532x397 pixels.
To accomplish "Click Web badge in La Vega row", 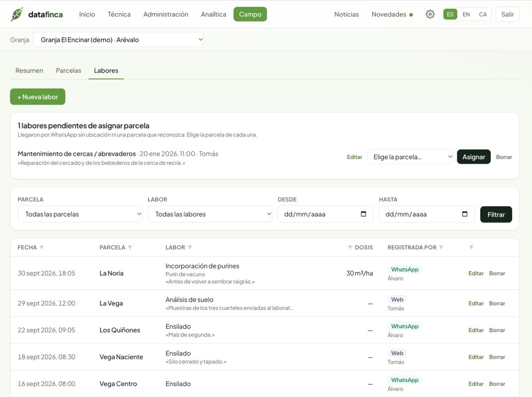I will (x=397, y=300).
